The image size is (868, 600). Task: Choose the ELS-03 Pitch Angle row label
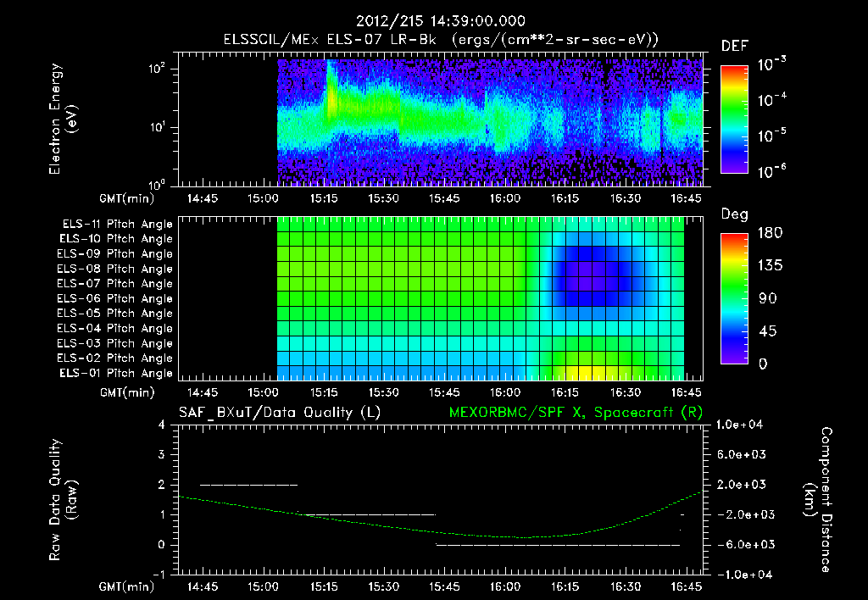(115, 344)
